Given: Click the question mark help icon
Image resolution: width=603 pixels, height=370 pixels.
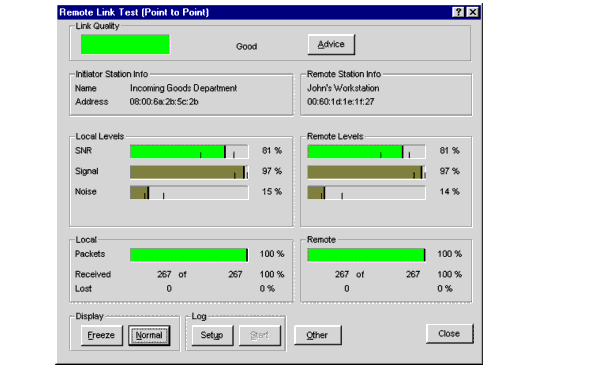Looking at the screenshot, I should click(x=458, y=12).
